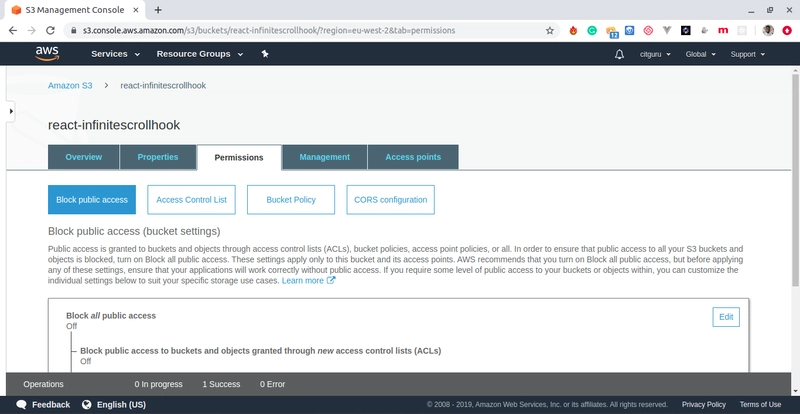View site info via padlock icon
Screen dimensions: 800x414
click(74, 31)
